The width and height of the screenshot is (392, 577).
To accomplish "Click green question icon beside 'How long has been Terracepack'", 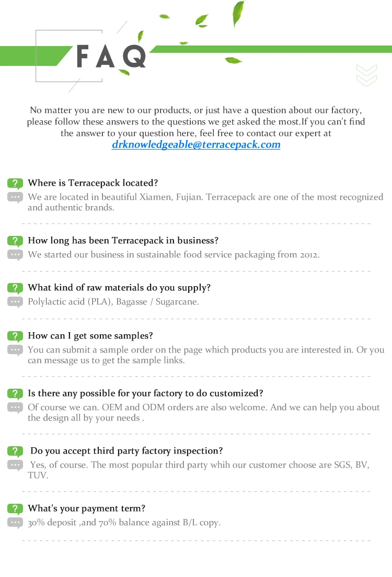I will (x=15, y=241).
